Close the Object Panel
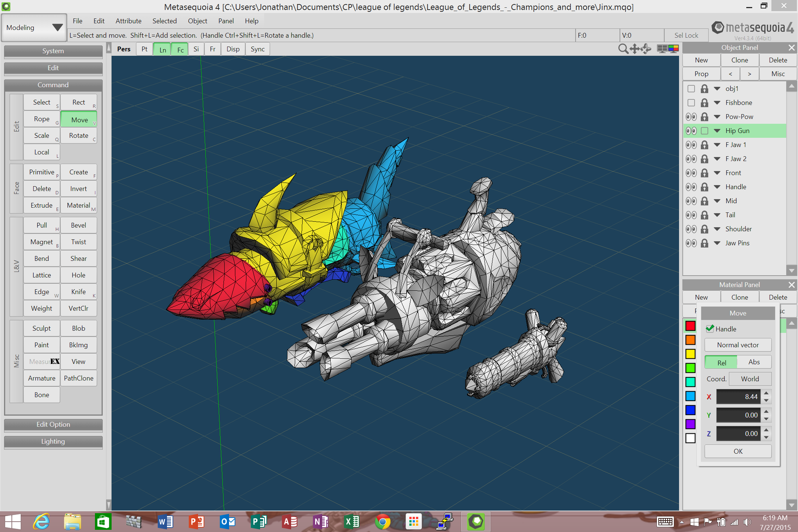 (791, 48)
